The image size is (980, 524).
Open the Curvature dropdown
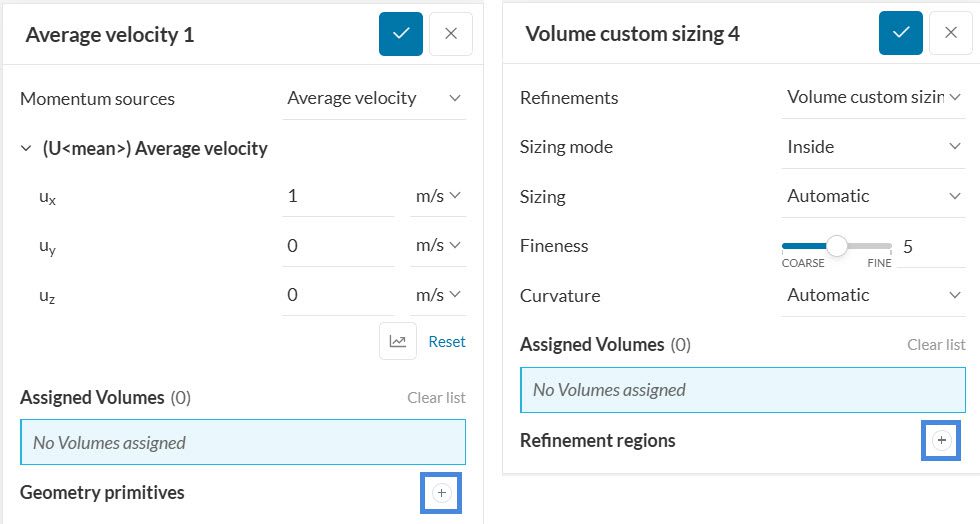873,295
